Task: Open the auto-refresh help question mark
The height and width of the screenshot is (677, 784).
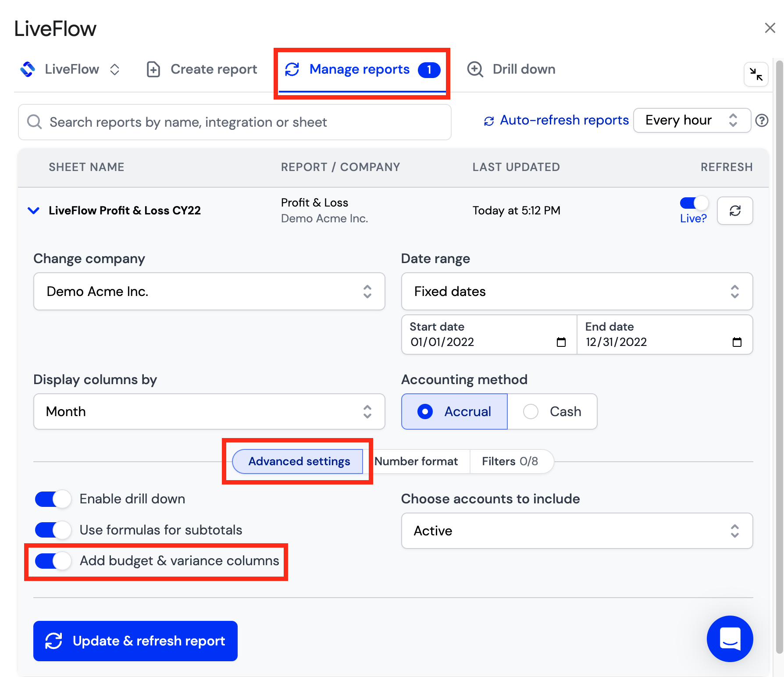Action: click(762, 120)
